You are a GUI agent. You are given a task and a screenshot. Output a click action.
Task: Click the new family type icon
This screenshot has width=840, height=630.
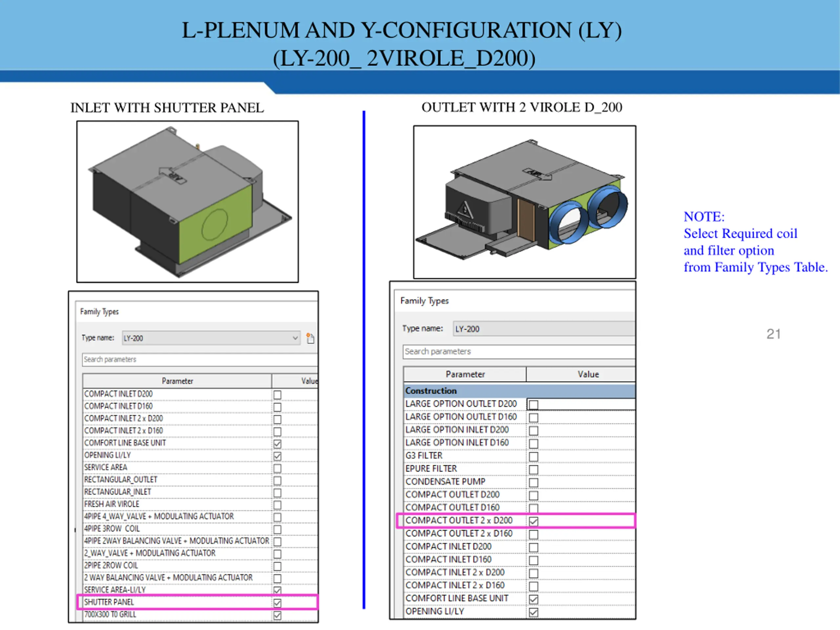point(310,338)
